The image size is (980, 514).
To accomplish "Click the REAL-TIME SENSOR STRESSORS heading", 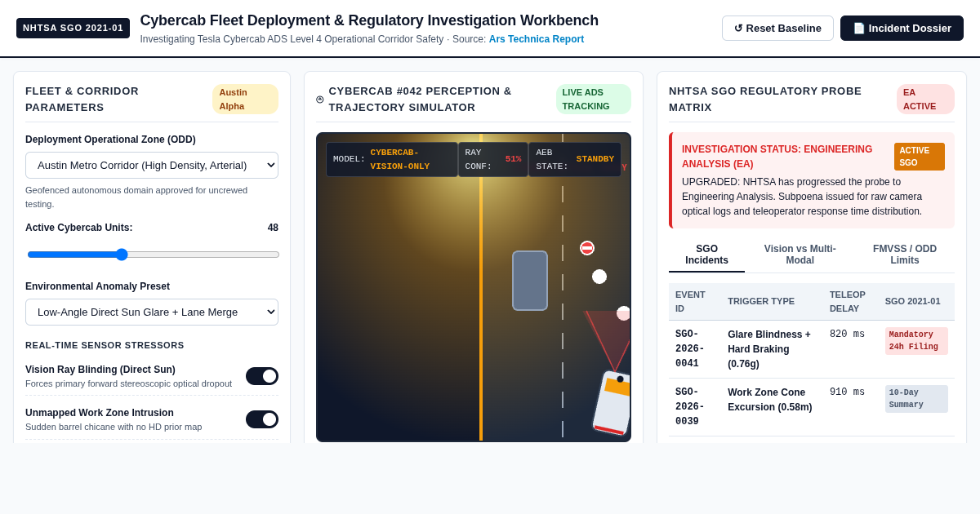I will coord(105,345).
